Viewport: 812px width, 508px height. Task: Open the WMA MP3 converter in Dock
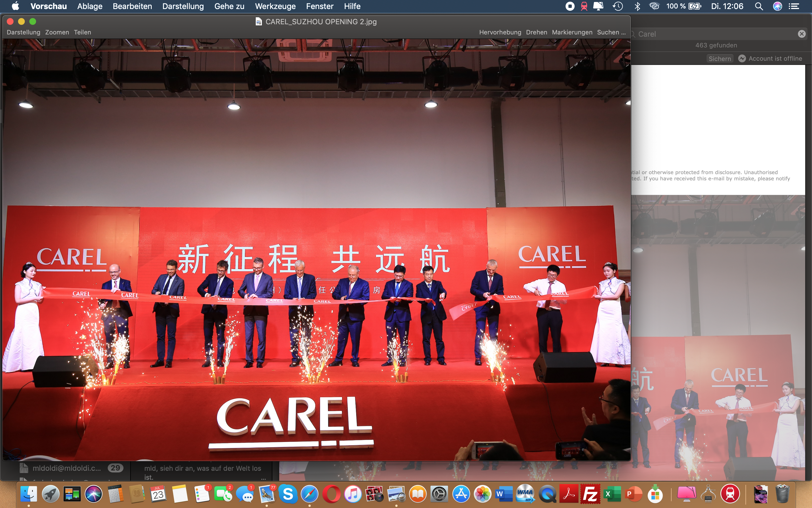point(526,494)
